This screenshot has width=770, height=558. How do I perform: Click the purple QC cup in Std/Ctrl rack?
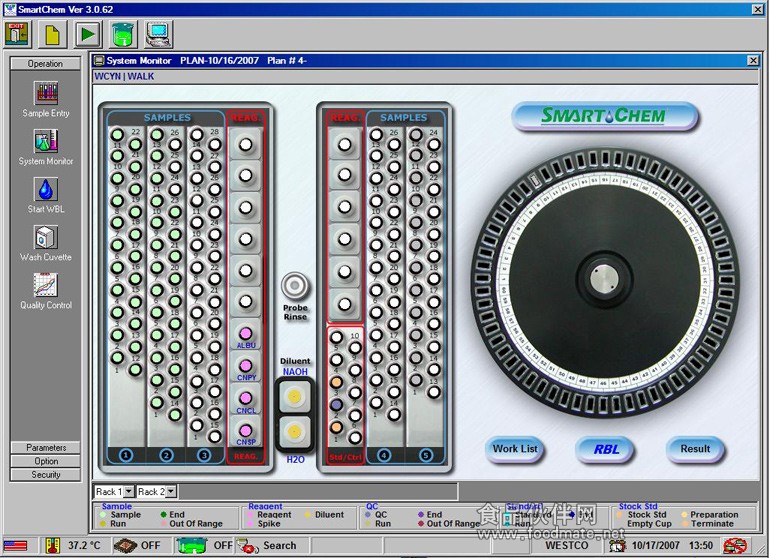pos(336,404)
